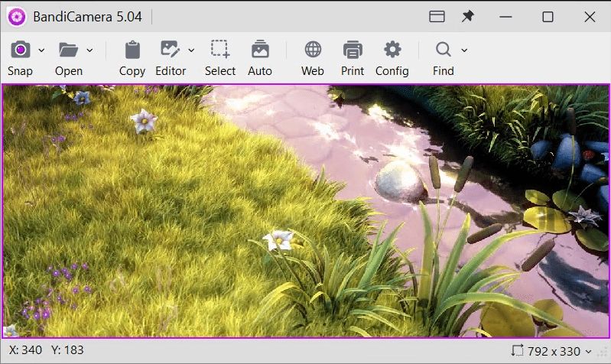Activate the Select region tool
611x364 pixels.
220,50
